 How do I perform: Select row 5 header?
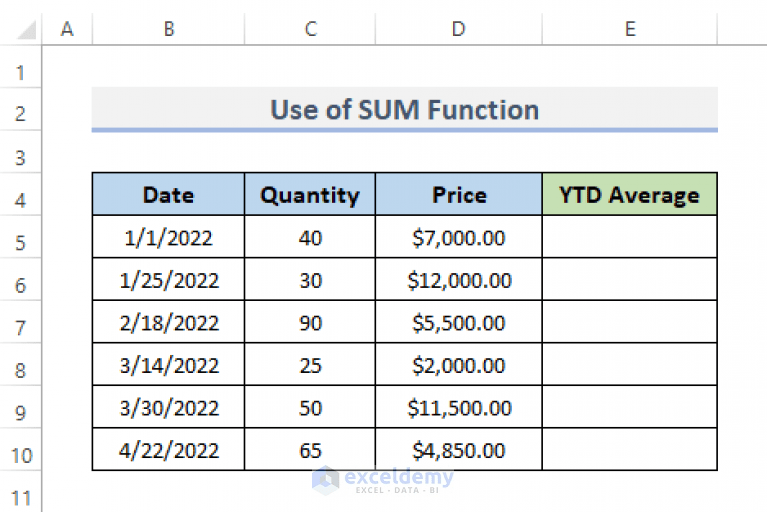pos(21,237)
